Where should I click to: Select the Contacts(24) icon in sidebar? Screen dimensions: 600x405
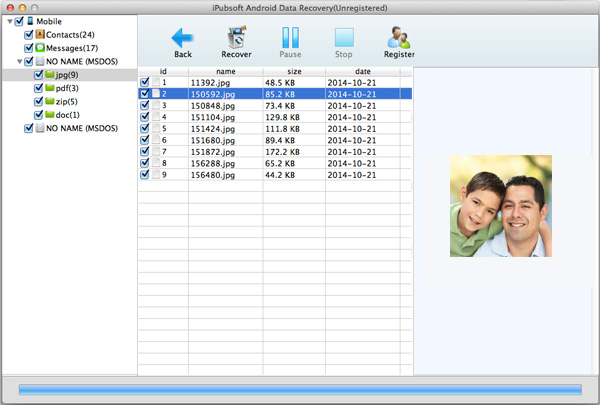click(41, 34)
